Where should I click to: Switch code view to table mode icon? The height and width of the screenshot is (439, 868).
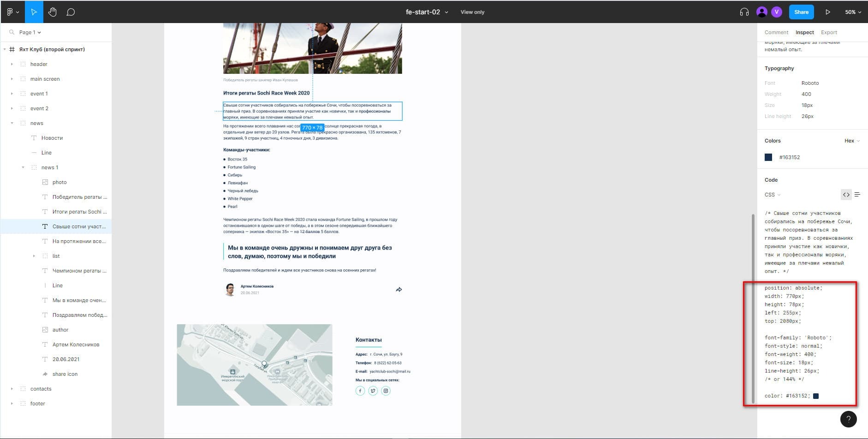pos(857,195)
